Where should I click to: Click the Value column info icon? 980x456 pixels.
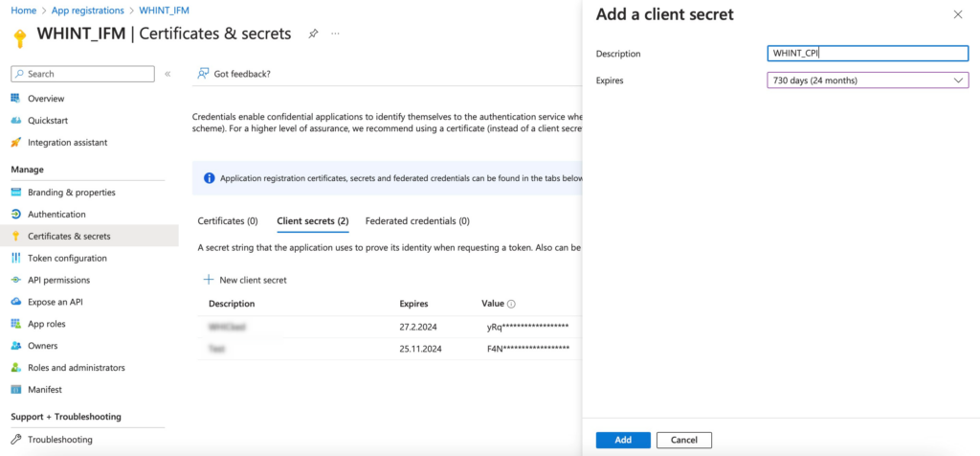[x=511, y=304]
